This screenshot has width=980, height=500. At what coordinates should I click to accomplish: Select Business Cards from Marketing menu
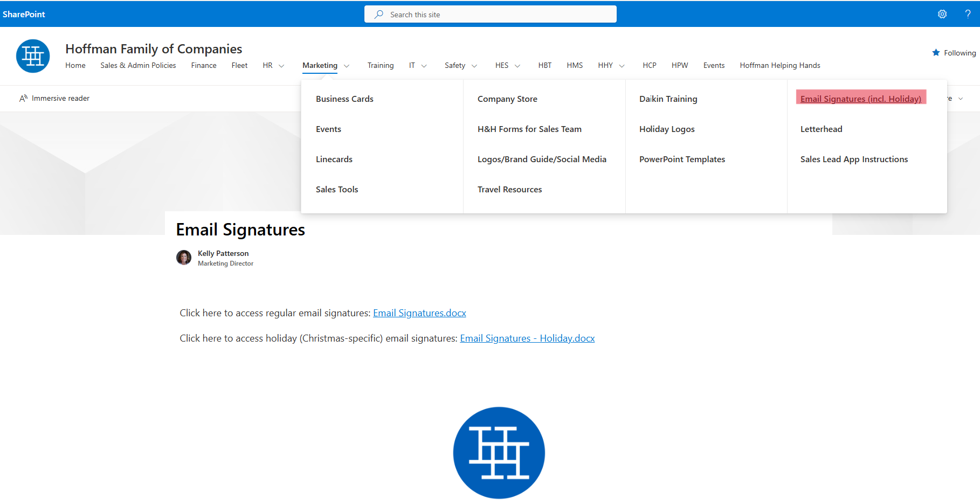[344, 99]
